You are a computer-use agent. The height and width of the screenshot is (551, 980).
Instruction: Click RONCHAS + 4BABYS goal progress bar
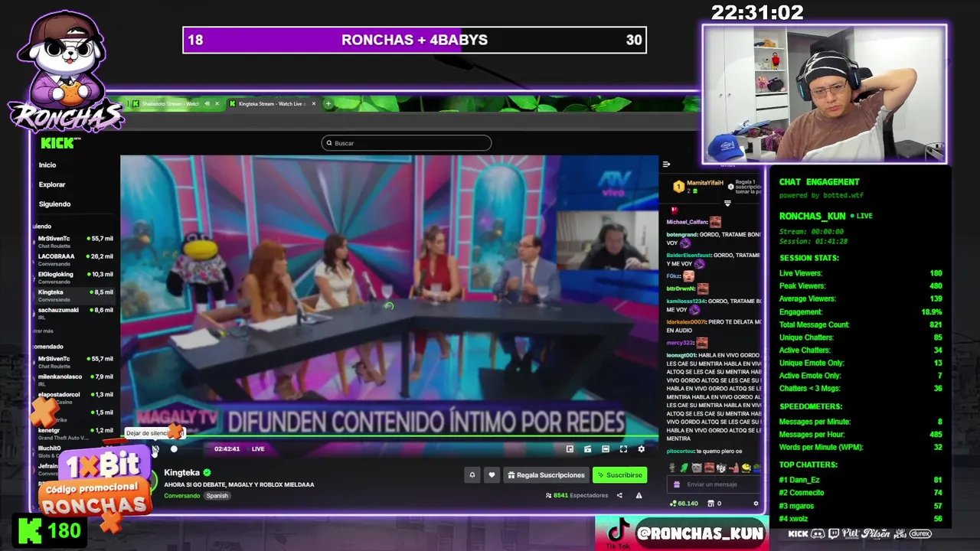[414, 40]
